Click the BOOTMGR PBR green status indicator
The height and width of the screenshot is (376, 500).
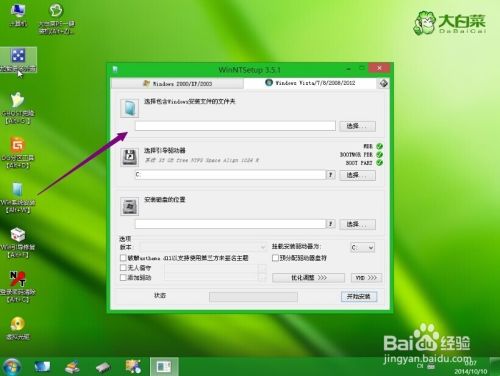(x=379, y=155)
